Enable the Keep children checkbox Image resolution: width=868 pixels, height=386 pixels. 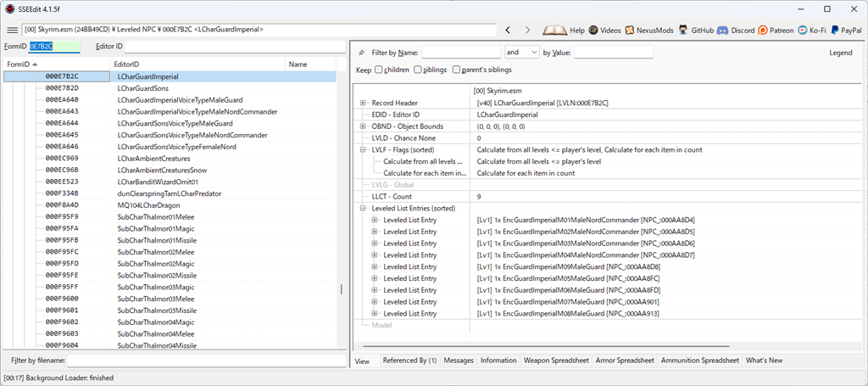379,70
